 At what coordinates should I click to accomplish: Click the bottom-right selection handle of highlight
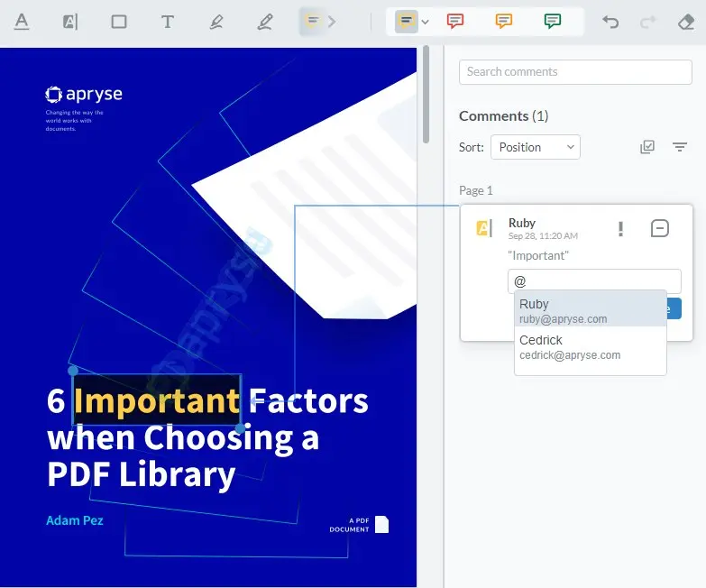point(241,427)
